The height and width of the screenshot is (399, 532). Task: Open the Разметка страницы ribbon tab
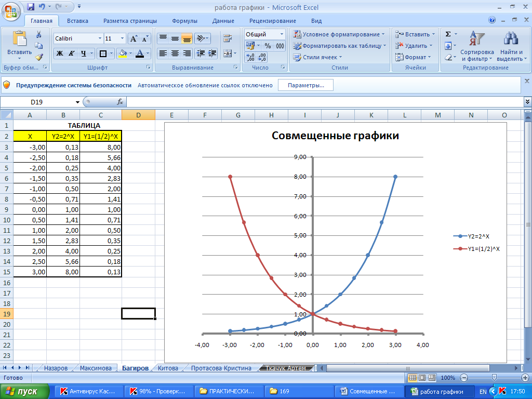130,21
